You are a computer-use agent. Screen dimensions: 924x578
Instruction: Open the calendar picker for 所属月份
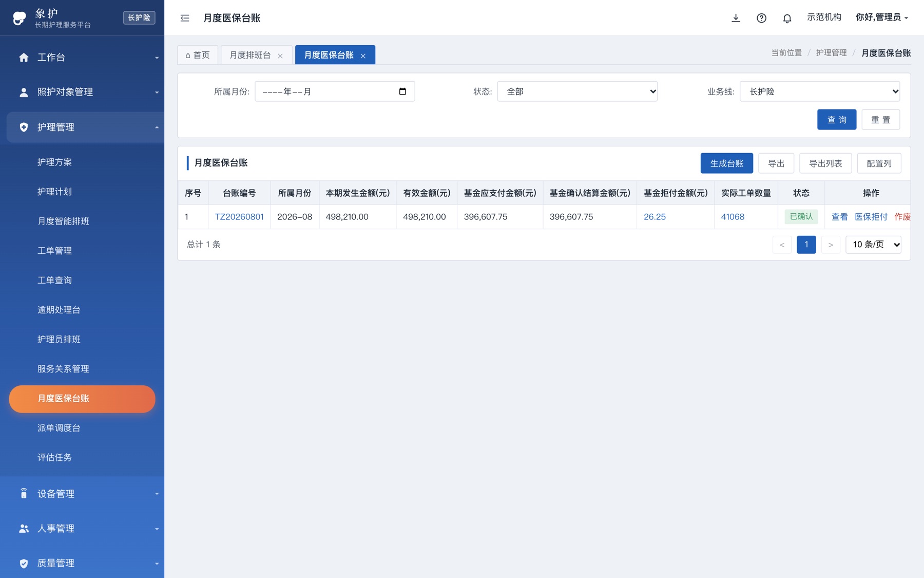[402, 91]
